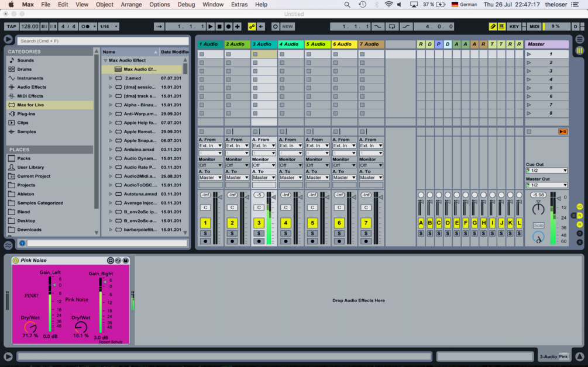Click the Arrangement Record button

tap(228, 26)
